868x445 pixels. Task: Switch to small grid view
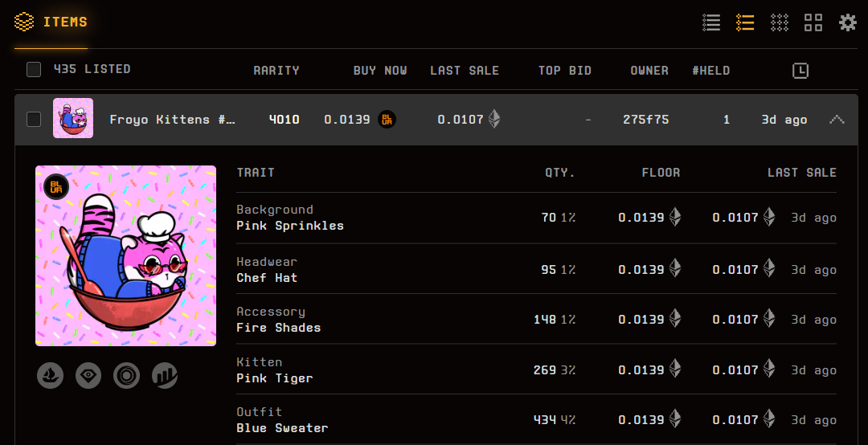(x=780, y=22)
